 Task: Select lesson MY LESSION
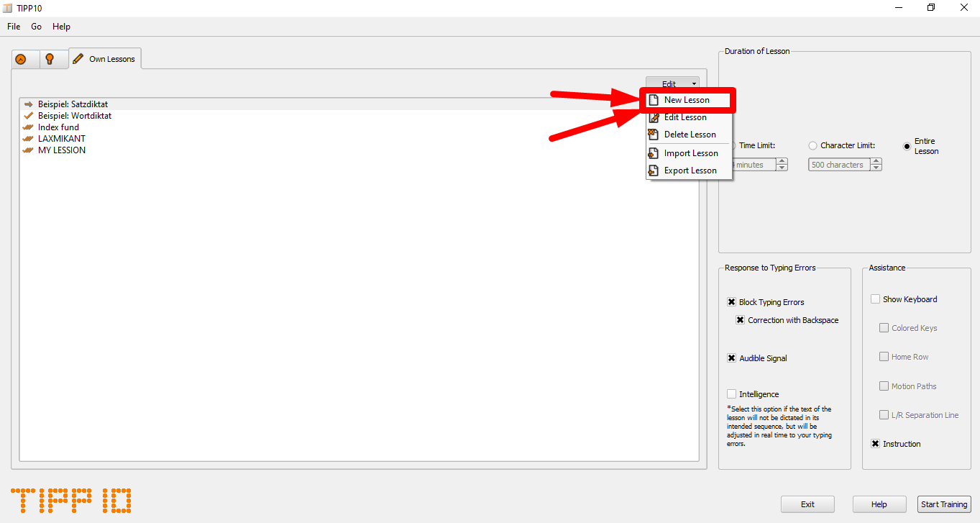point(359,150)
